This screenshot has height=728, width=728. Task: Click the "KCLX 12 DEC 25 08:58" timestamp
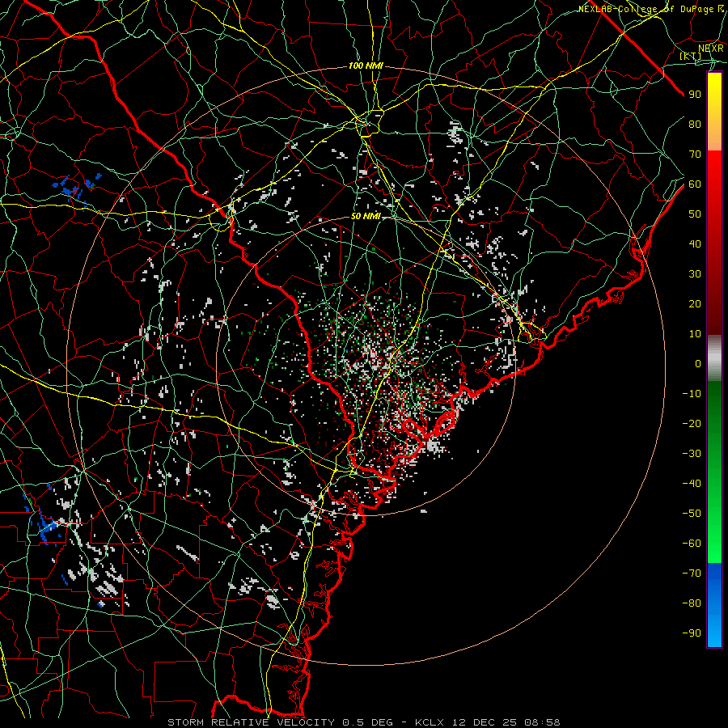click(x=488, y=722)
